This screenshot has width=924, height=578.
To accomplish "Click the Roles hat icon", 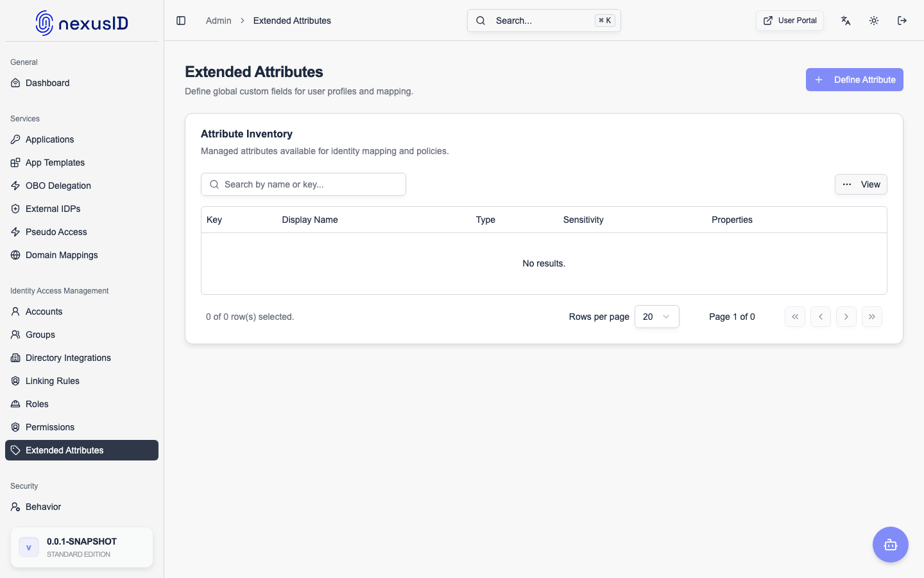I will coord(15,404).
